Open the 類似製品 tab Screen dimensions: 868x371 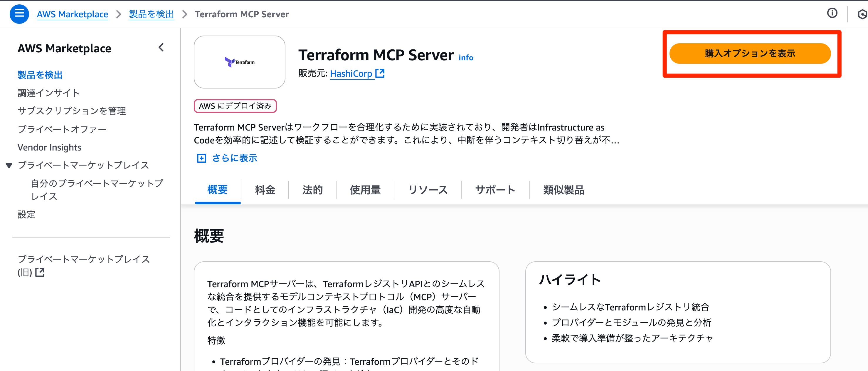click(564, 190)
